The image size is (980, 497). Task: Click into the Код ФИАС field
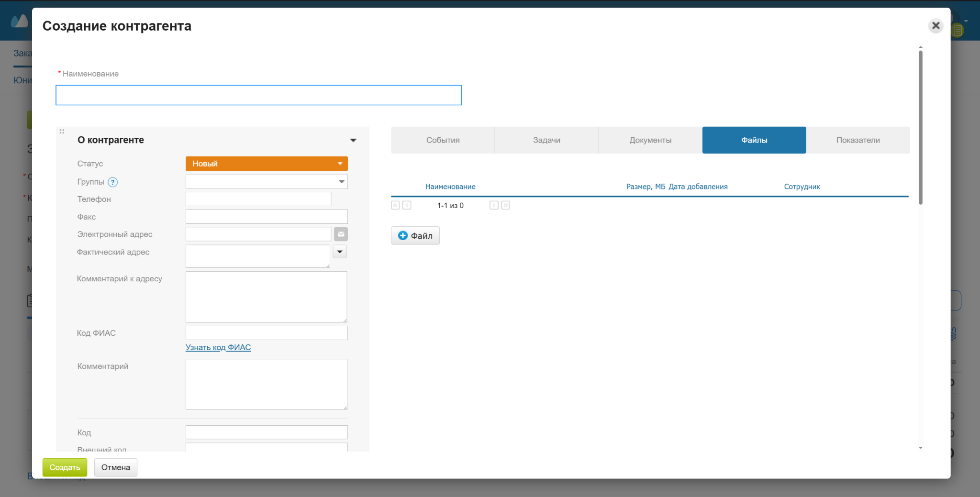(x=267, y=333)
